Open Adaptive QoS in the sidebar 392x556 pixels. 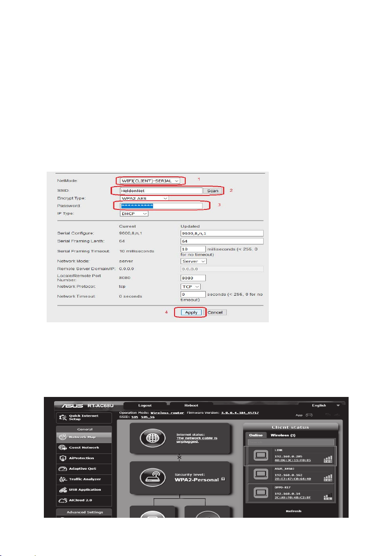click(x=84, y=469)
